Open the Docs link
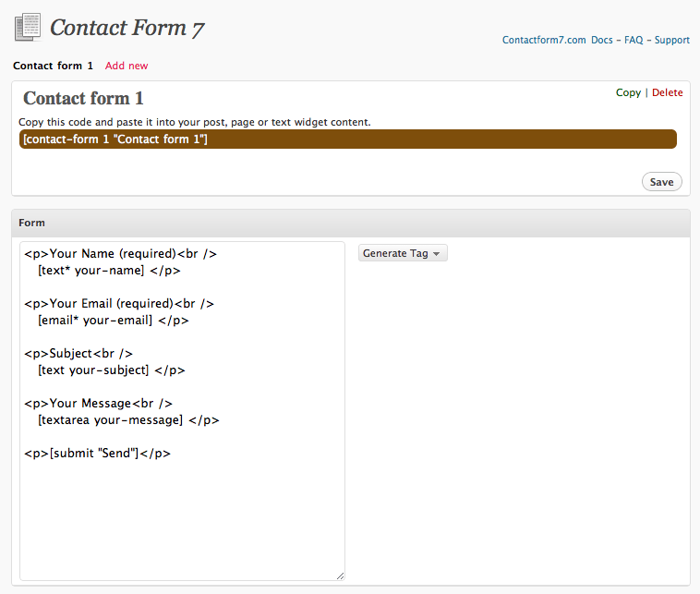700x594 pixels. [x=602, y=41]
